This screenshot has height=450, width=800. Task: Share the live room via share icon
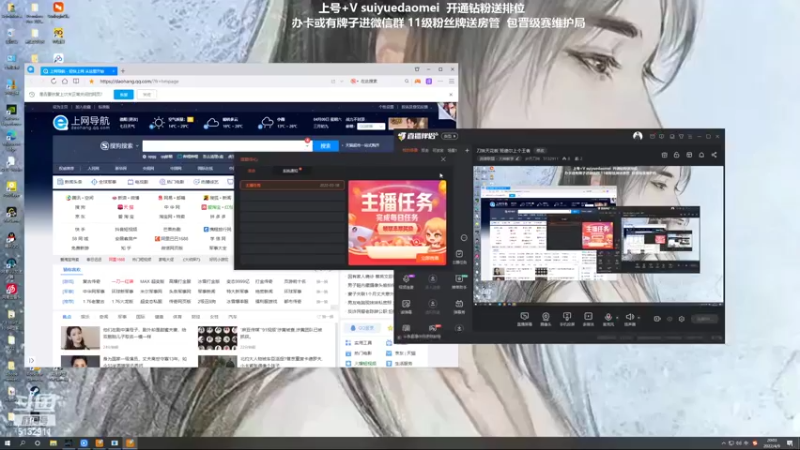point(714,155)
